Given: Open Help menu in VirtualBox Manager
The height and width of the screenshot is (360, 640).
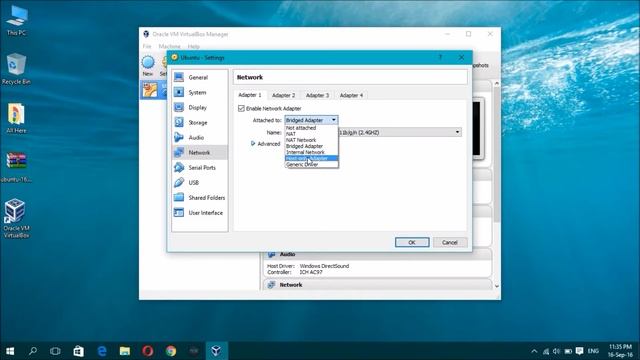Looking at the screenshot, I should tap(193, 47).
